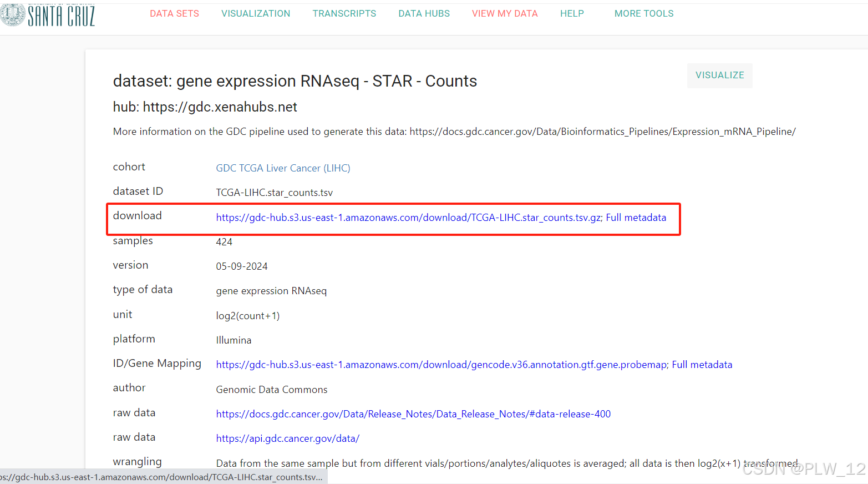Click the 'ID/Gene Mapping' row label
868x484 pixels.
click(157, 364)
